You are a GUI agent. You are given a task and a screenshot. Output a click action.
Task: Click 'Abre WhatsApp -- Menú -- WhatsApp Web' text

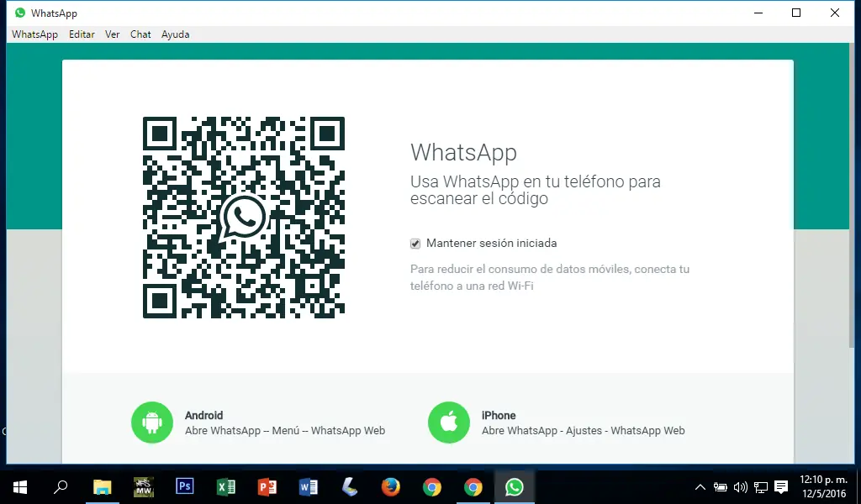285,431
